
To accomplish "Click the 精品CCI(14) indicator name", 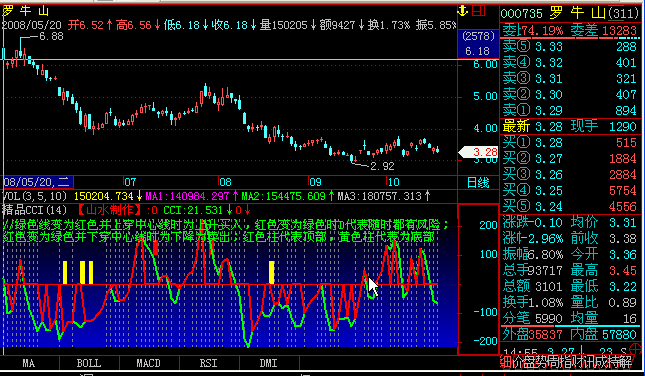I will (35, 210).
